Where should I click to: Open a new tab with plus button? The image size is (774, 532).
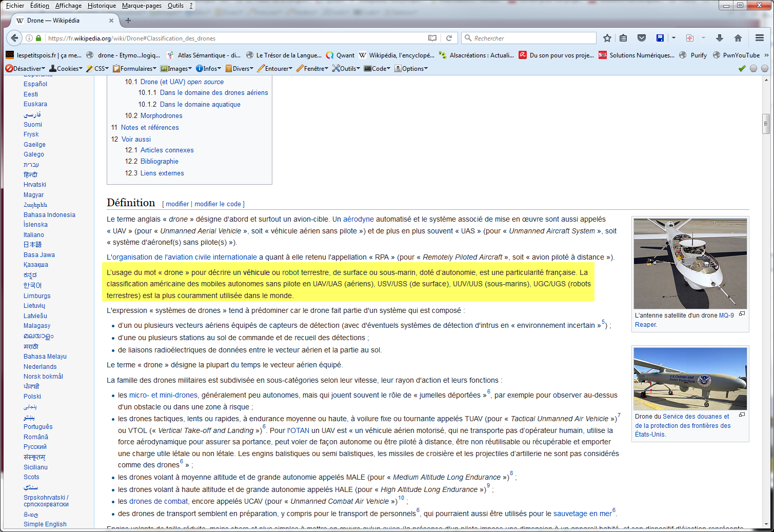click(x=128, y=21)
